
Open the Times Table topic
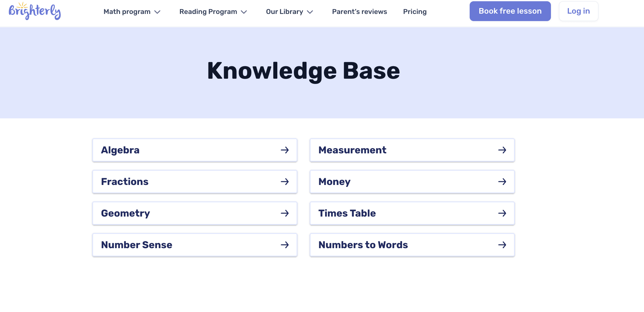tap(347, 213)
